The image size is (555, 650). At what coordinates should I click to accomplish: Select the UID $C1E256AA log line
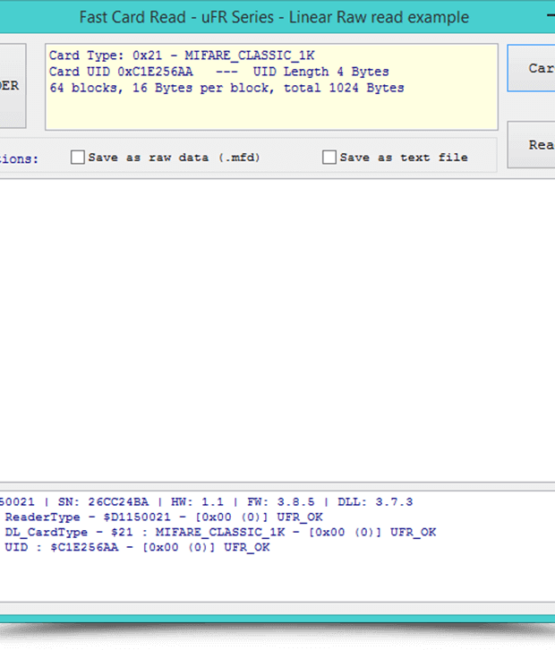pyautogui.click(x=137, y=548)
